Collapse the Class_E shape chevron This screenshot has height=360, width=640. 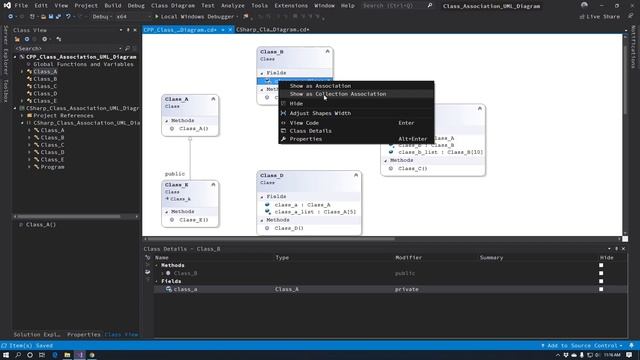(213, 185)
